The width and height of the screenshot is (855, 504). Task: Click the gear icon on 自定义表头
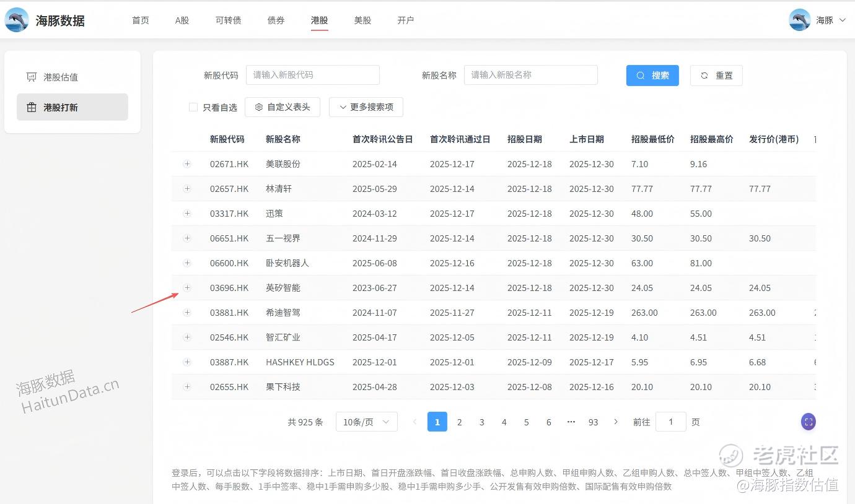[259, 107]
